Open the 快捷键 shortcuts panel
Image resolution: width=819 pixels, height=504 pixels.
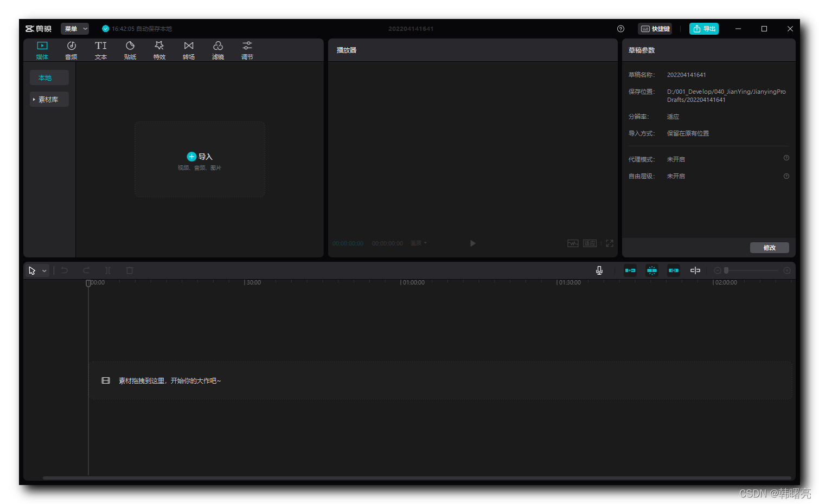655,29
